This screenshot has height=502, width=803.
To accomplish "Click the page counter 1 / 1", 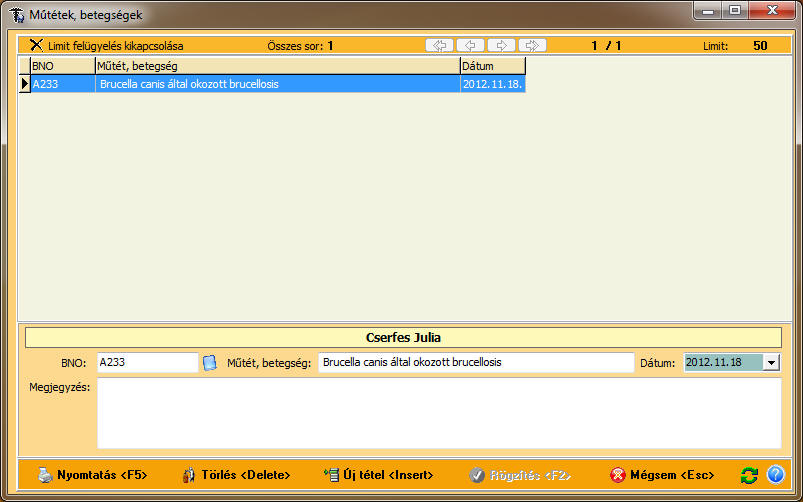I will pos(606,46).
